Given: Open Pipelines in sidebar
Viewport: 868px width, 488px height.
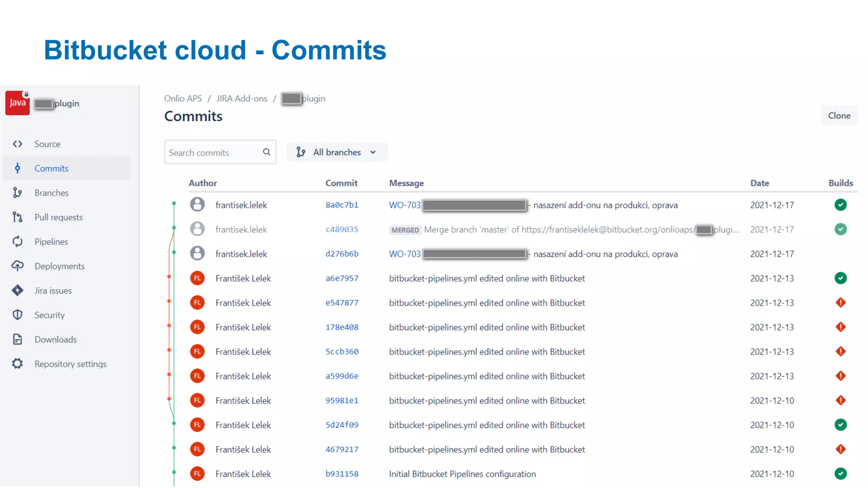Looking at the screenshot, I should (x=51, y=241).
